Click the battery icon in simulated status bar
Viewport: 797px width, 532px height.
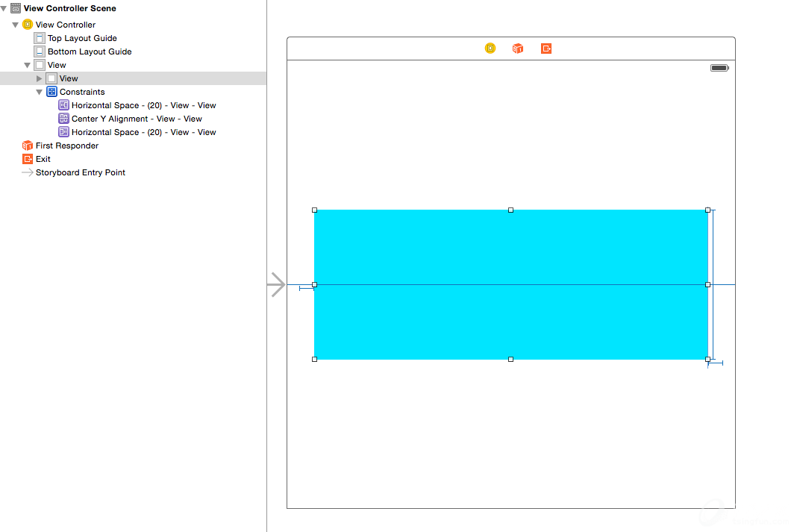[719, 68]
